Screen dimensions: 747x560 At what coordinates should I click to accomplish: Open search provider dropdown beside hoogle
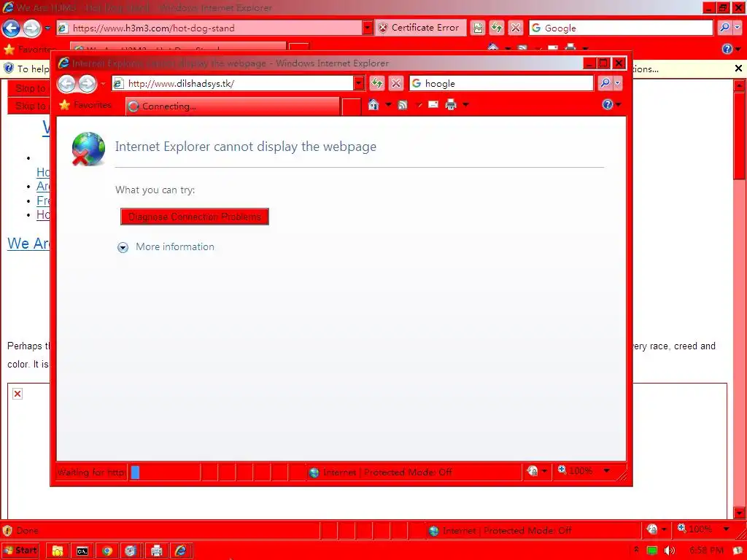pos(618,83)
